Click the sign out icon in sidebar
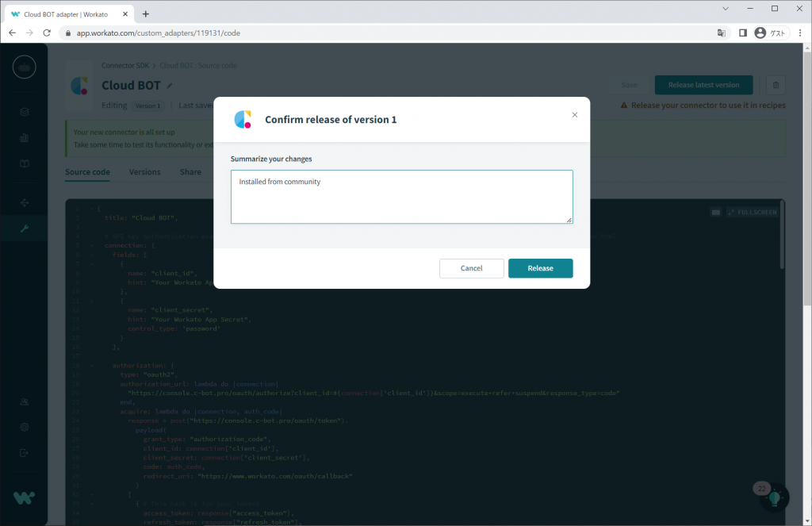 pos(25,453)
